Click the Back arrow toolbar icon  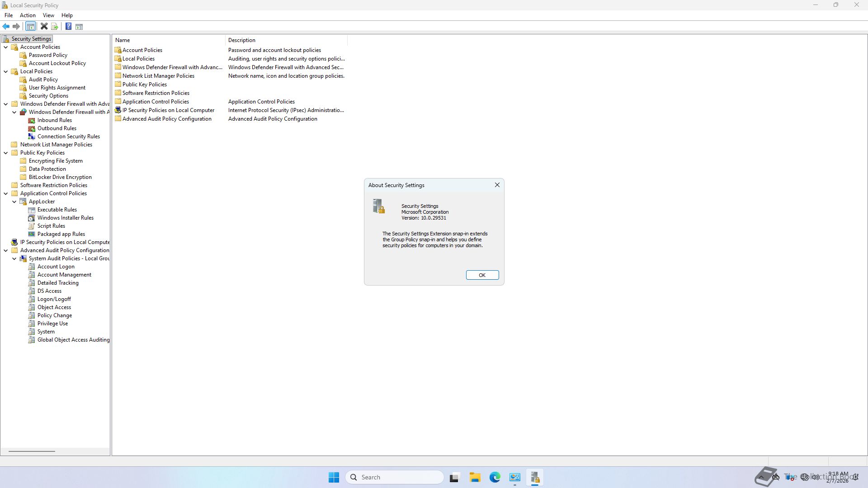point(6,27)
